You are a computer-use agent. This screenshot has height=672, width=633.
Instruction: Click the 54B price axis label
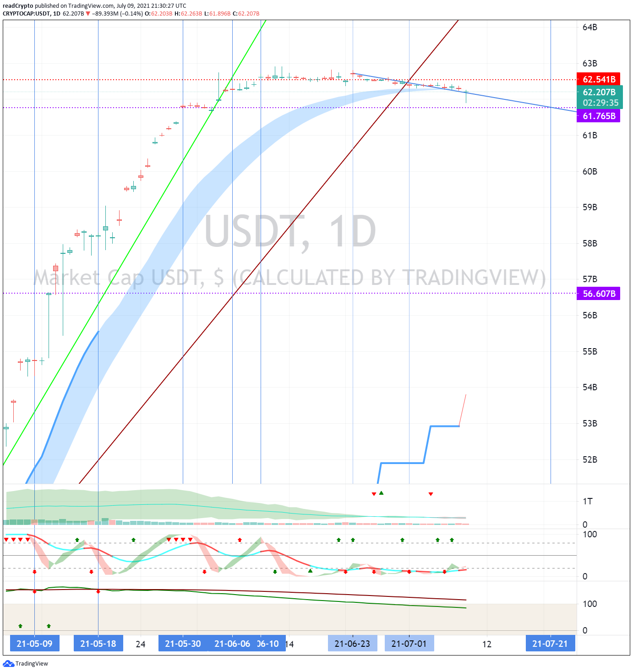pyautogui.click(x=590, y=387)
